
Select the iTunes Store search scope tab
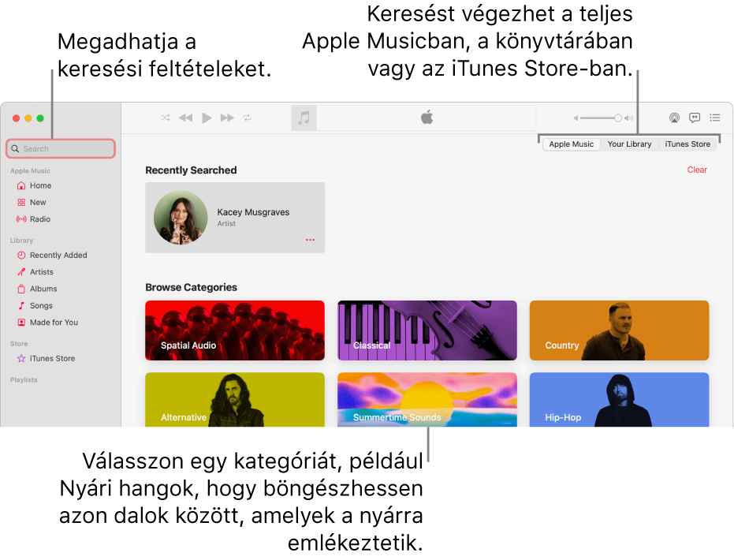click(687, 144)
